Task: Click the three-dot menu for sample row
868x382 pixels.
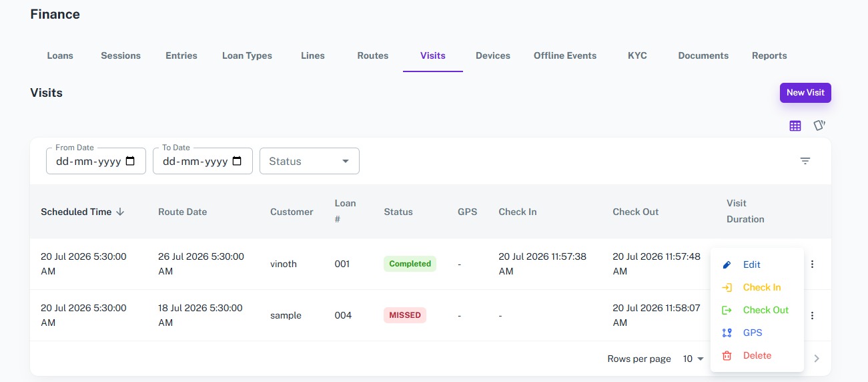Action: (x=812, y=315)
